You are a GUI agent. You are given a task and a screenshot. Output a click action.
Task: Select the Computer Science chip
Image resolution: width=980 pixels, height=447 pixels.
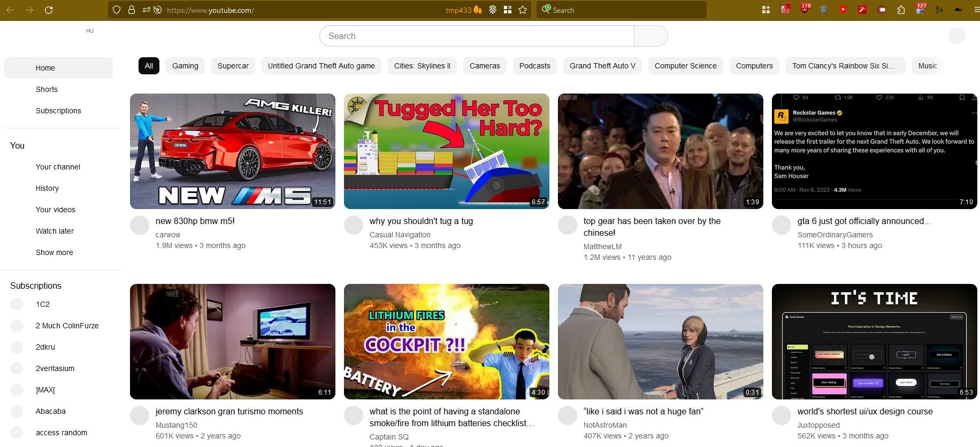click(x=686, y=66)
